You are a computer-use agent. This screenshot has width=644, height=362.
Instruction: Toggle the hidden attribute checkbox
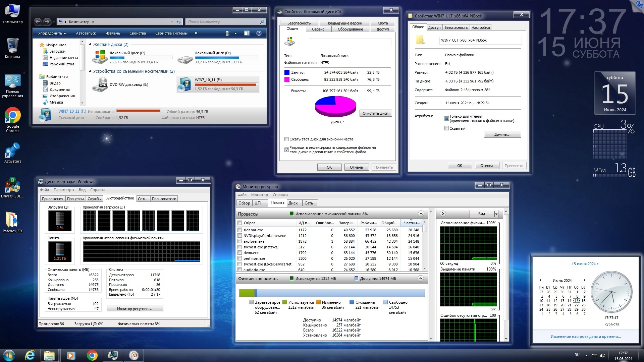(446, 128)
